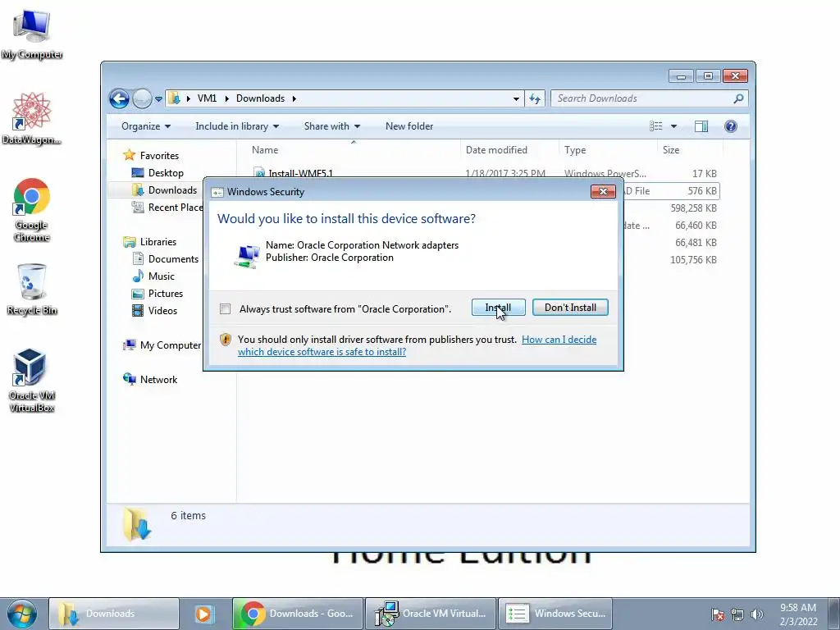
Task: Switch to Chrome Downloads taskbar button
Action: [x=298, y=614]
